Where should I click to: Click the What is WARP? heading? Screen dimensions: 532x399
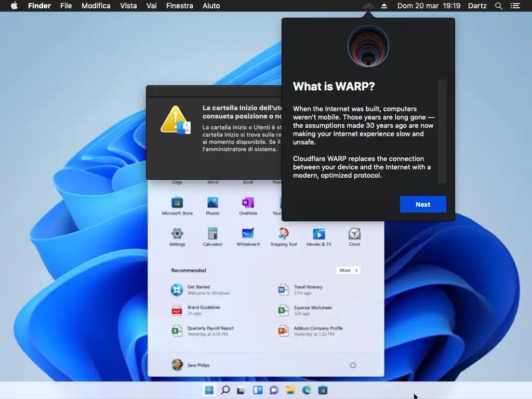pos(334,86)
